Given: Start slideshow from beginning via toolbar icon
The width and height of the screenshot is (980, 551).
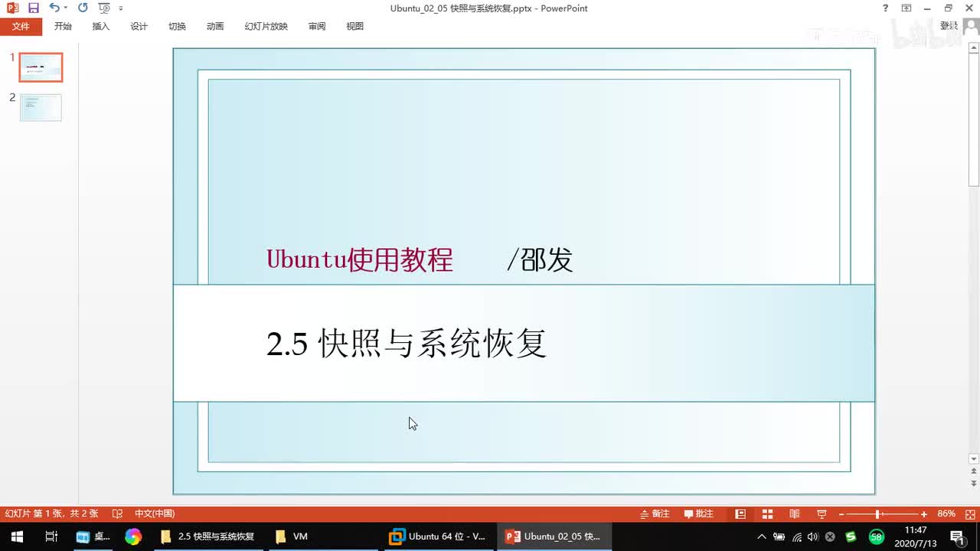Looking at the screenshot, I should 103,8.
